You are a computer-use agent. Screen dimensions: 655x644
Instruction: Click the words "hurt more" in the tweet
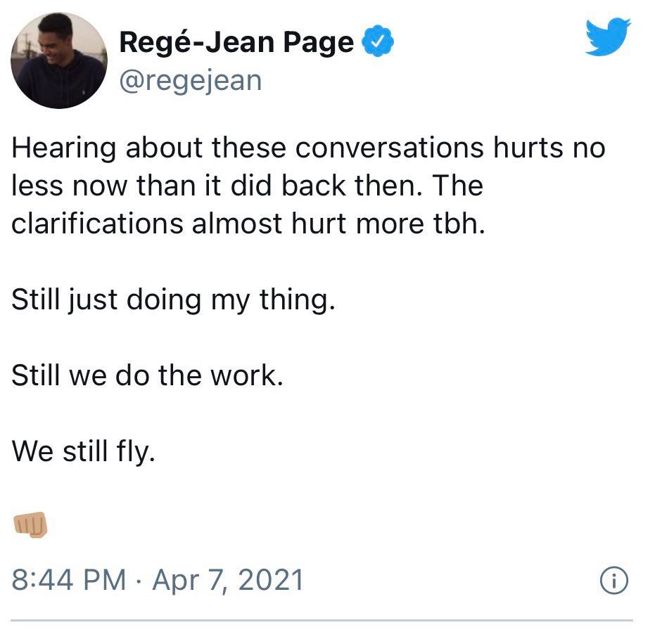(x=357, y=224)
